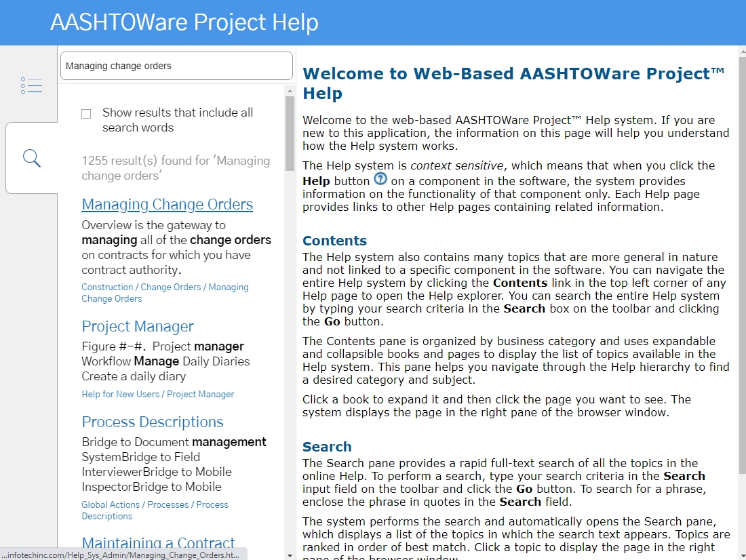Open the Managing Change Orders result
The height and width of the screenshot is (560, 746).
(x=167, y=204)
